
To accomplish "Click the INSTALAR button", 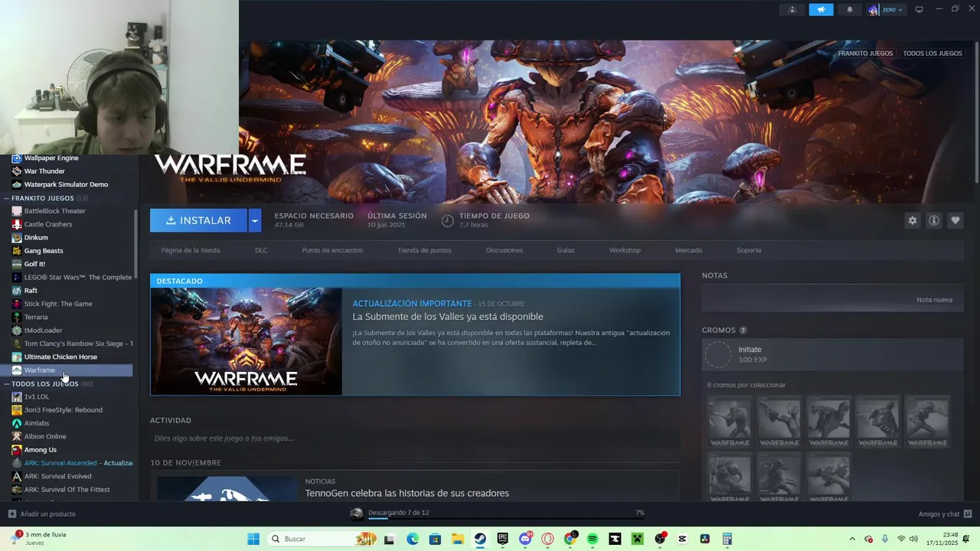I will tap(198, 220).
